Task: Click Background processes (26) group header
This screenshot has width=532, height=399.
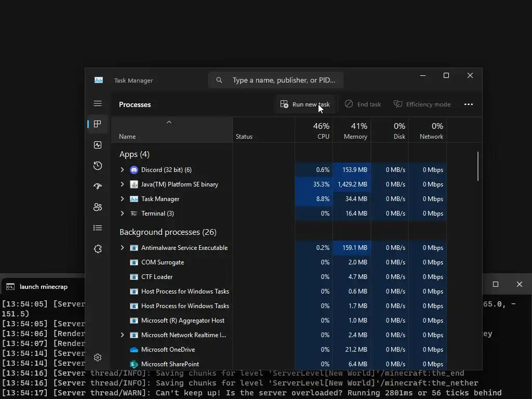Action: pos(168,232)
